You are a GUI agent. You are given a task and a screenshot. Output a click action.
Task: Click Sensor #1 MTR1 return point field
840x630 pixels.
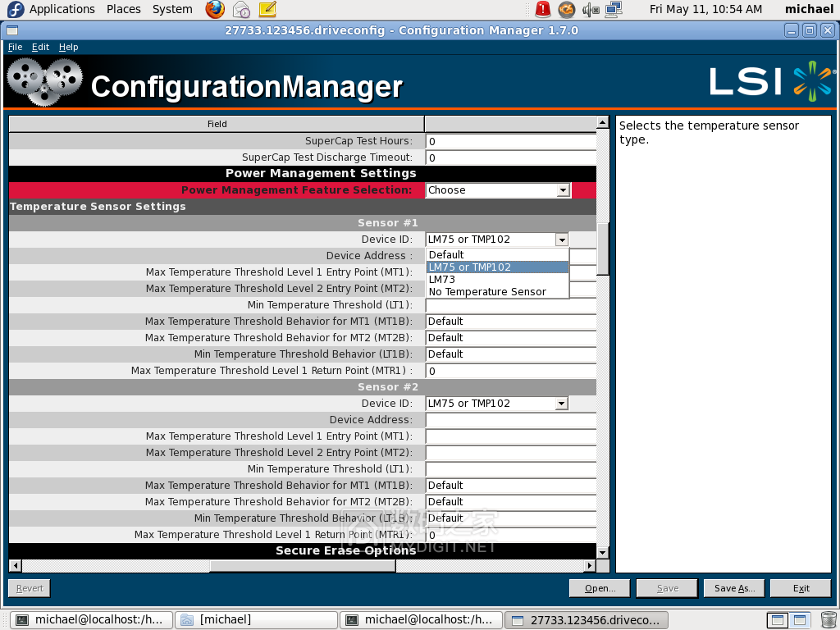pos(511,372)
